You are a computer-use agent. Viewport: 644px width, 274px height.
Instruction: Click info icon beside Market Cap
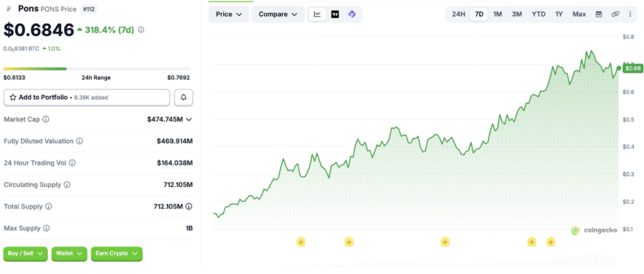tap(46, 119)
